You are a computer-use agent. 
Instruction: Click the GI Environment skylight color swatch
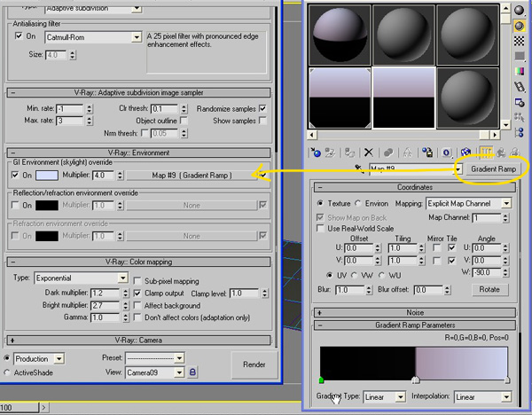click(x=49, y=176)
